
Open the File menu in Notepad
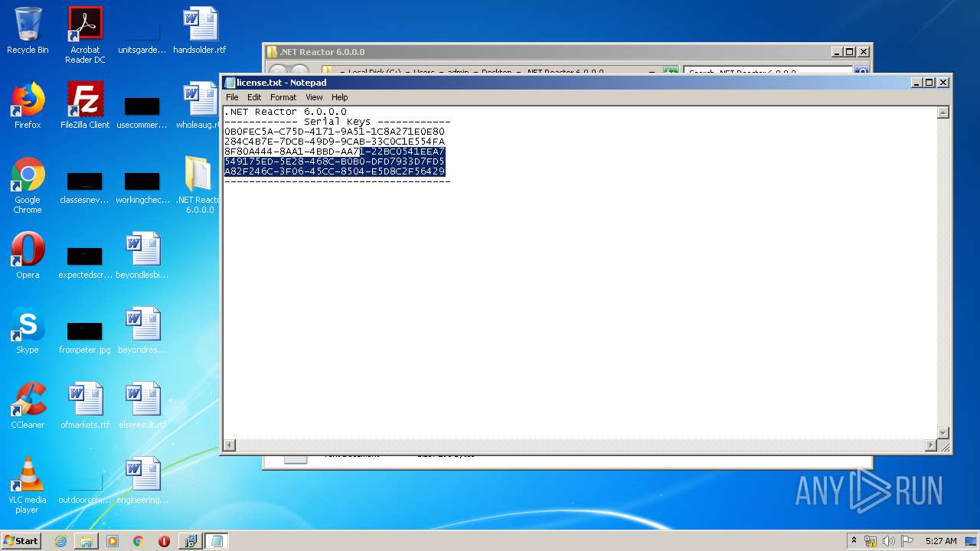pos(232,97)
